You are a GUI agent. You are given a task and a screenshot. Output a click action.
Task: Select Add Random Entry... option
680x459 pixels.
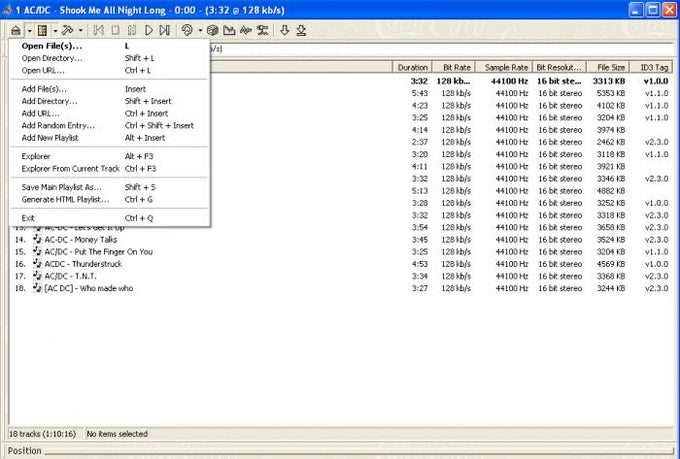(110, 125)
